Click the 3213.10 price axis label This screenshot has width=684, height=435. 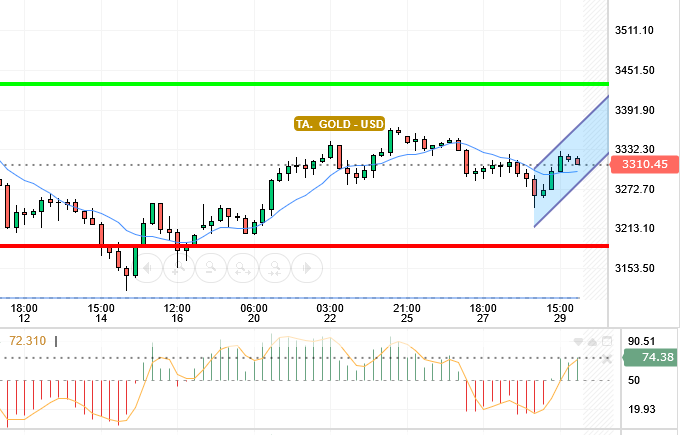coord(635,228)
